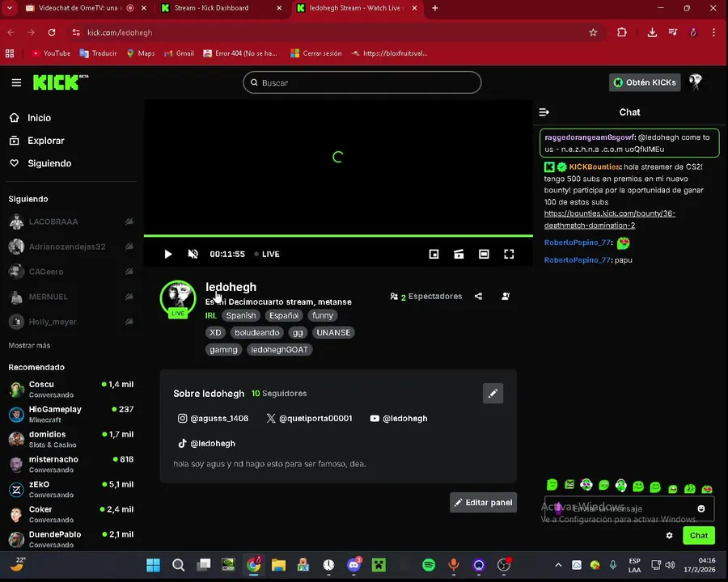Open Holly_meyer followed channel
This screenshot has height=582, width=728.
coord(71,322)
